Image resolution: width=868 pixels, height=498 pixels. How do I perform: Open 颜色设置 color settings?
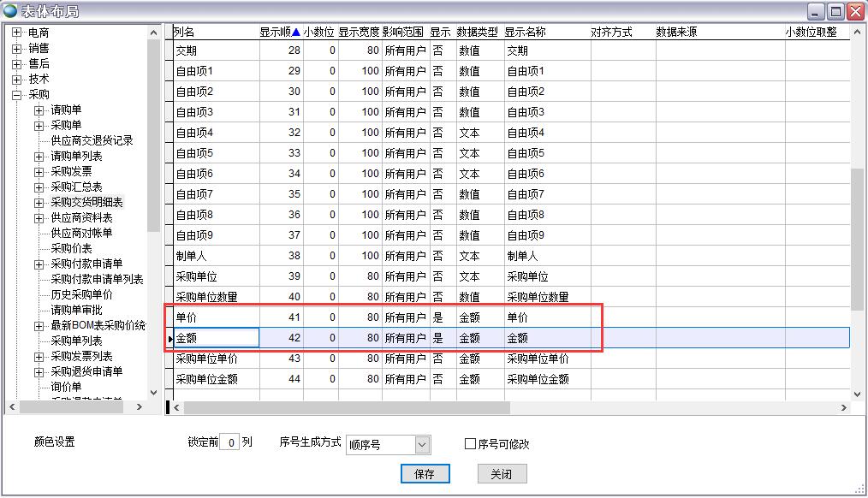54,442
